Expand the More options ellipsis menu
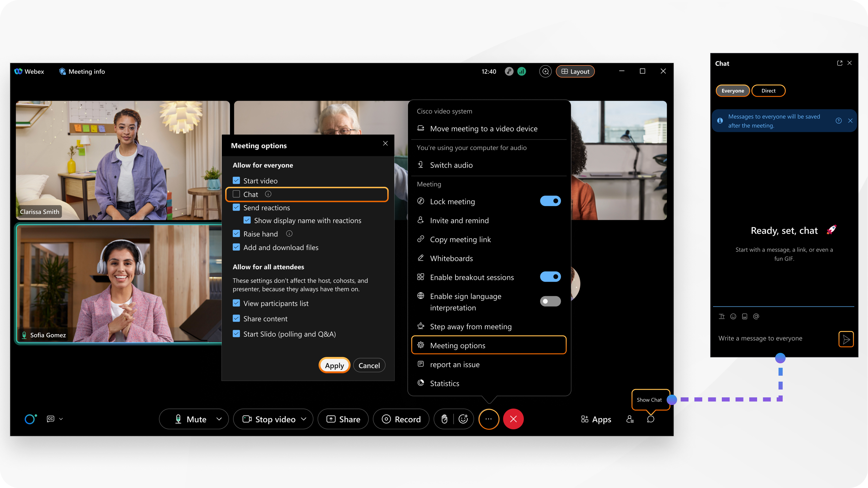Image resolution: width=868 pixels, height=488 pixels. [488, 419]
